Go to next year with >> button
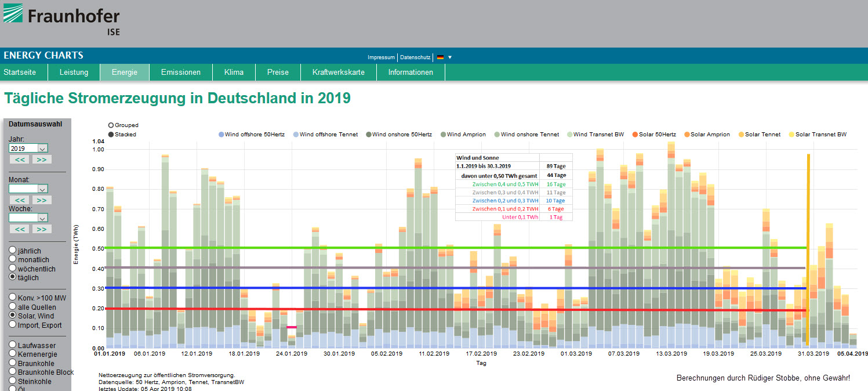 (x=41, y=160)
